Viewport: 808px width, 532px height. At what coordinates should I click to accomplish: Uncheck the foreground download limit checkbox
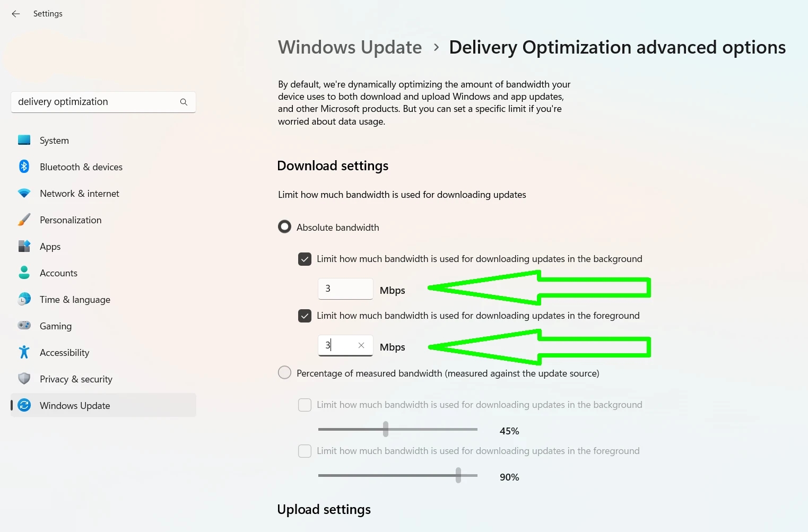point(305,316)
